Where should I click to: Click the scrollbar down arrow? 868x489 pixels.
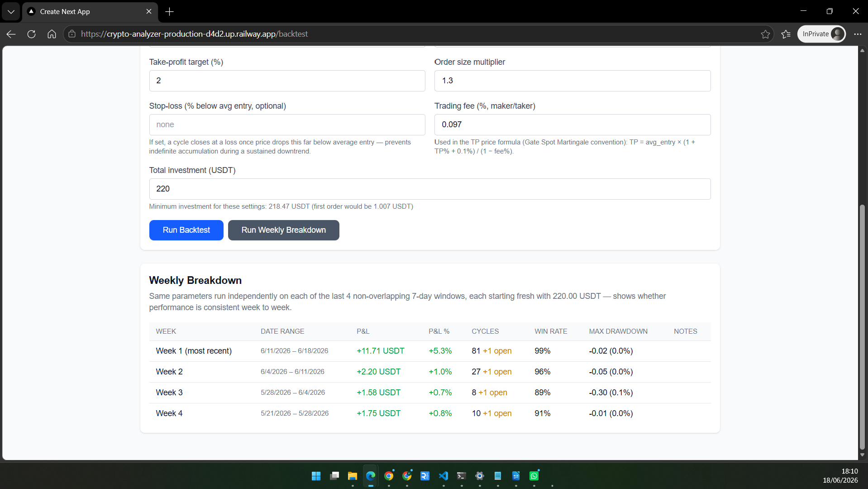pos(862,455)
